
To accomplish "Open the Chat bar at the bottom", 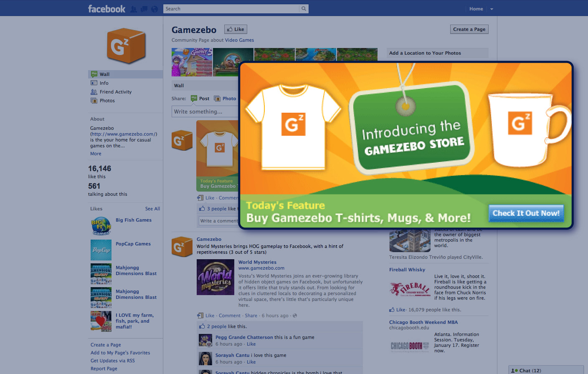I will coord(546,370).
